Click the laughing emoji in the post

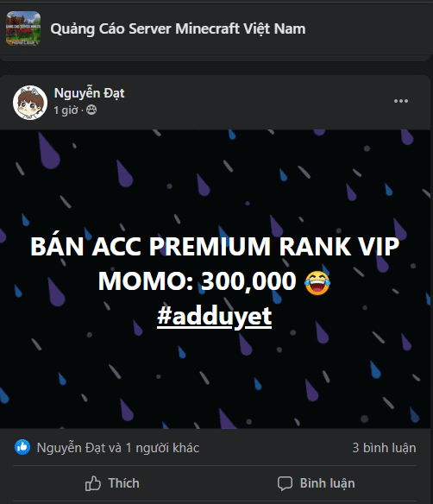(x=317, y=282)
